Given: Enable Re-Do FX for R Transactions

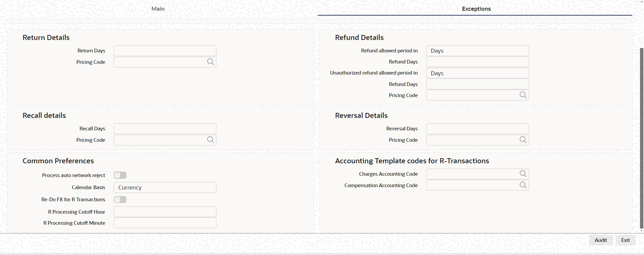Looking at the screenshot, I should (120, 200).
